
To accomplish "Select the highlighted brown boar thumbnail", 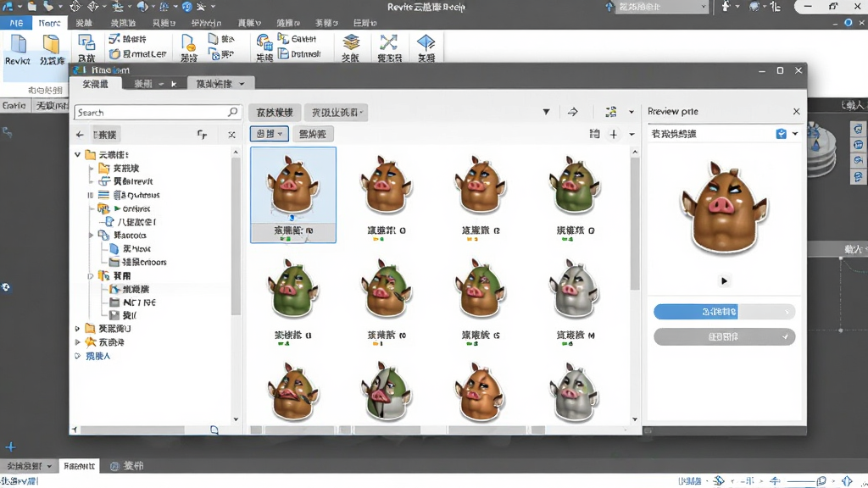I will coord(292,195).
